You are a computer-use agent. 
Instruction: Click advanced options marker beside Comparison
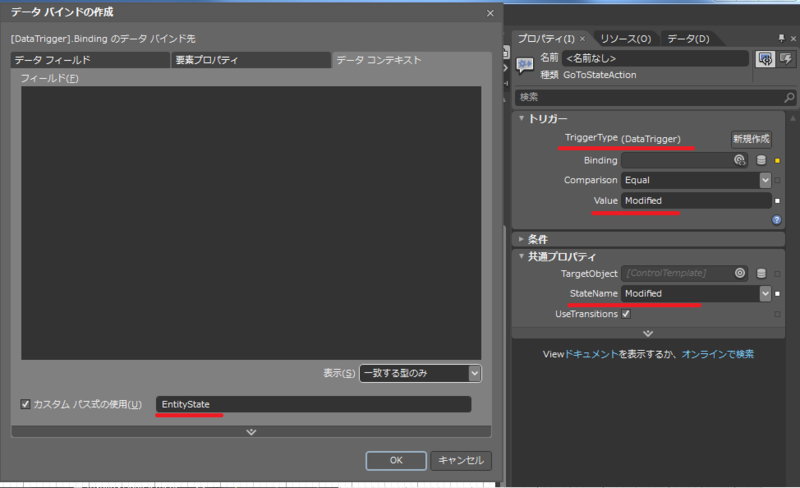[x=778, y=180]
